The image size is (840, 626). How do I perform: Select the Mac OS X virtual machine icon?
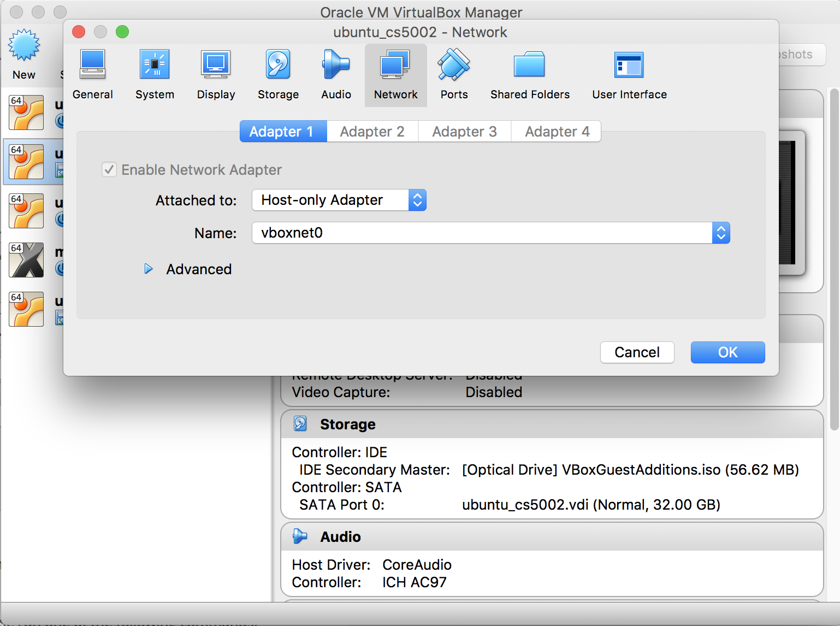tap(26, 260)
